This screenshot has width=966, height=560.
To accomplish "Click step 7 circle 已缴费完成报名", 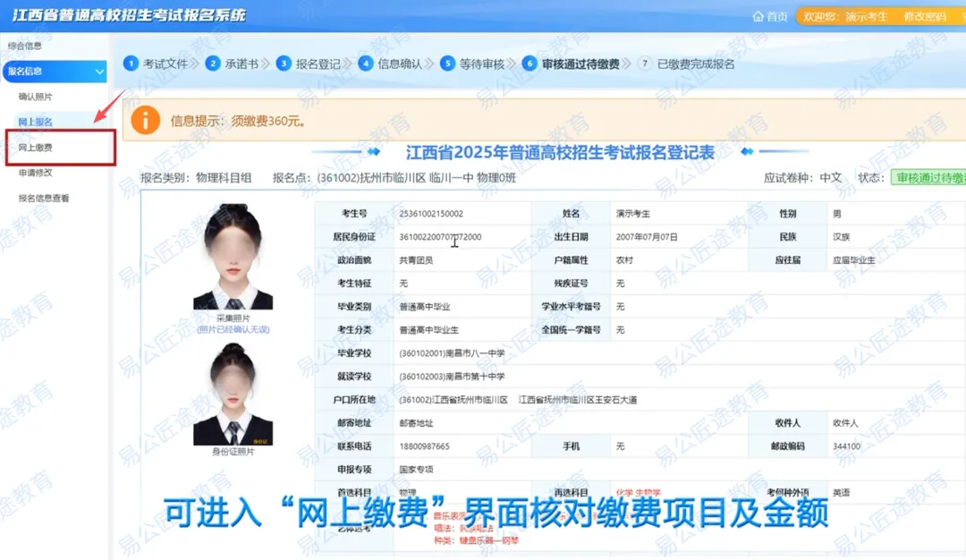I will pos(644,64).
